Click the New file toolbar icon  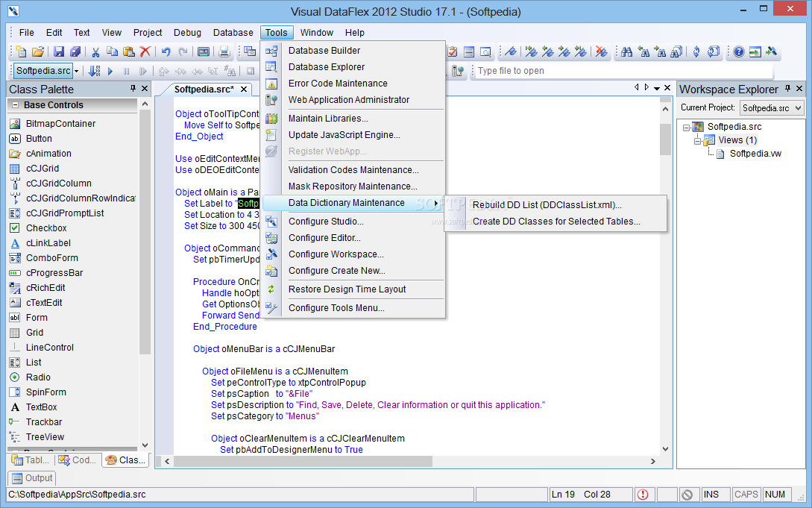(21, 51)
